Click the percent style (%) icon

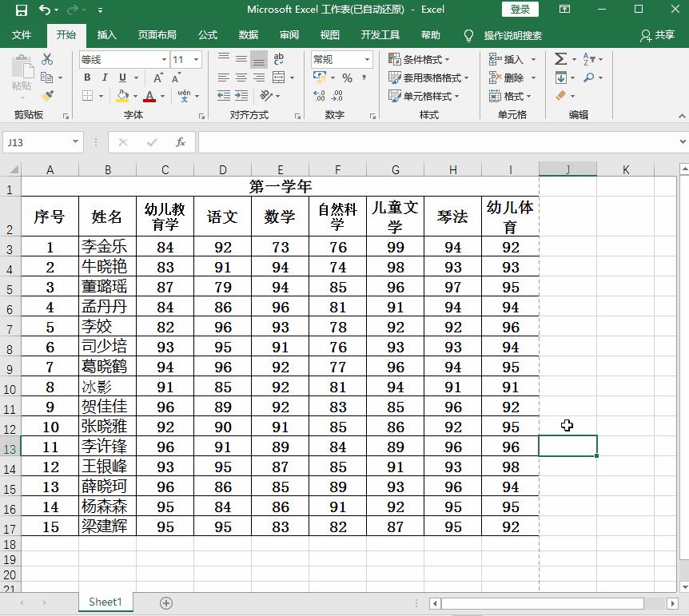pyautogui.click(x=348, y=77)
